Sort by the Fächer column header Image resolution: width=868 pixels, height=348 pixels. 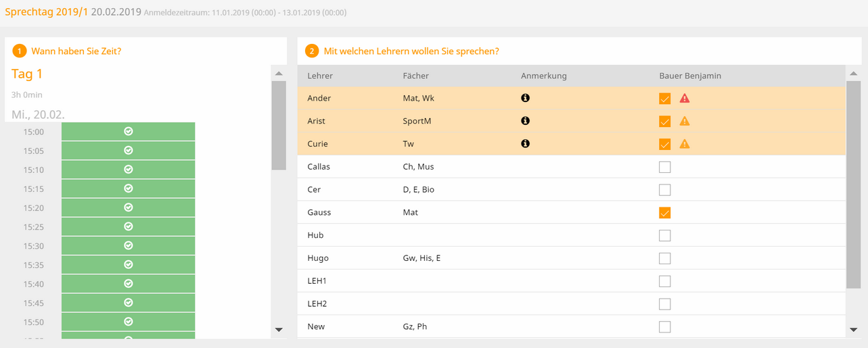[x=415, y=76]
